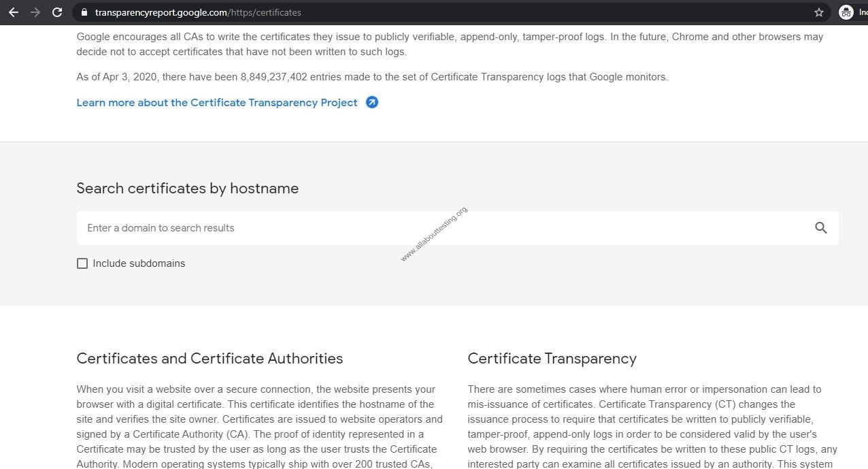Click the Incognito profile badge
This screenshot has height=469, width=868.
tap(845, 12)
